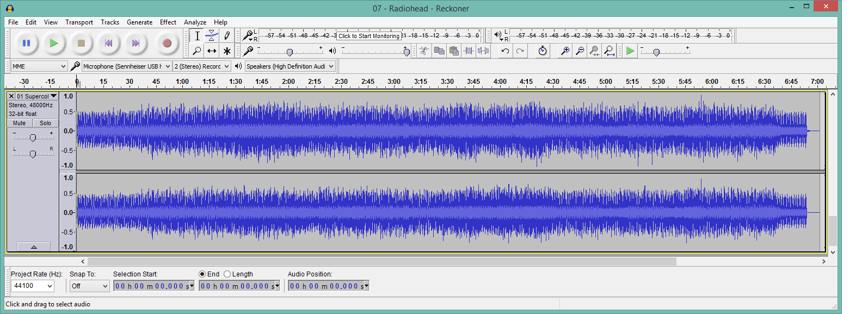868x314 pixels.
Task: Select the Envelope tool
Action: (x=212, y=36)
